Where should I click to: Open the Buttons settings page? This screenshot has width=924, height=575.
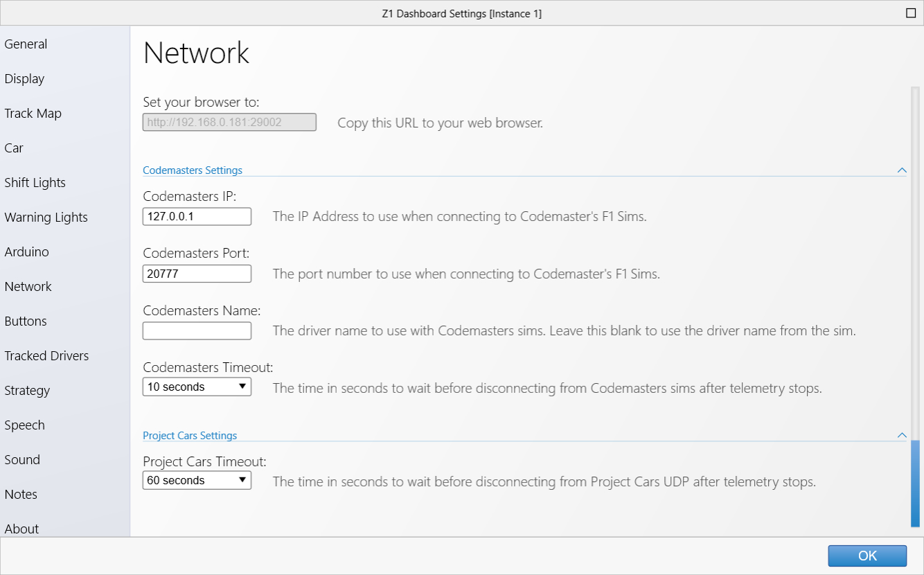tap(26, 321)
